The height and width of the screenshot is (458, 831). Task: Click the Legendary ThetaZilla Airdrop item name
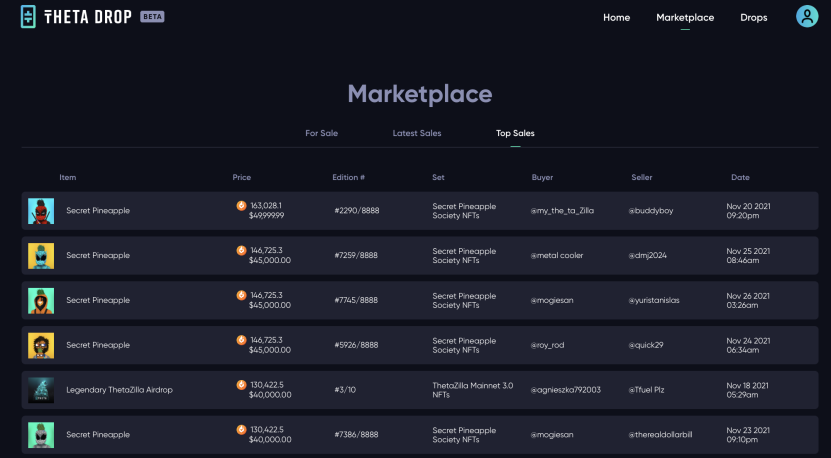pyautogui.click(x=119, y=390)
